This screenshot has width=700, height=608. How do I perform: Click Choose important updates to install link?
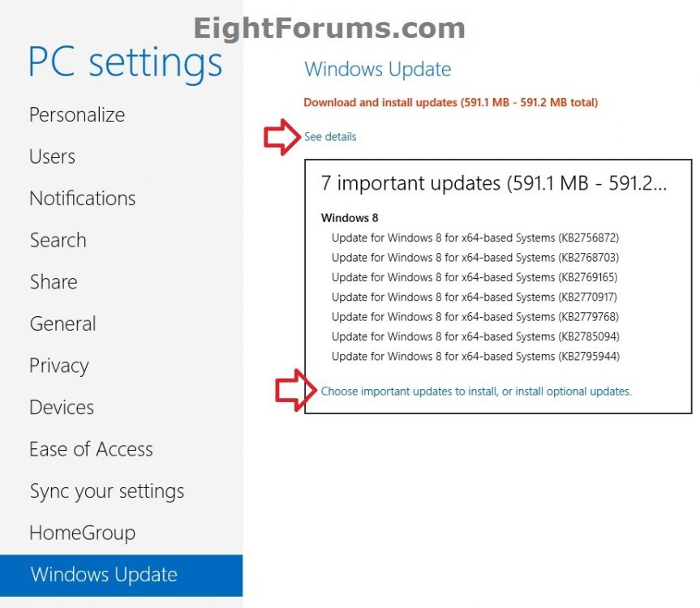pyautogui.click(x=476, y=392)
